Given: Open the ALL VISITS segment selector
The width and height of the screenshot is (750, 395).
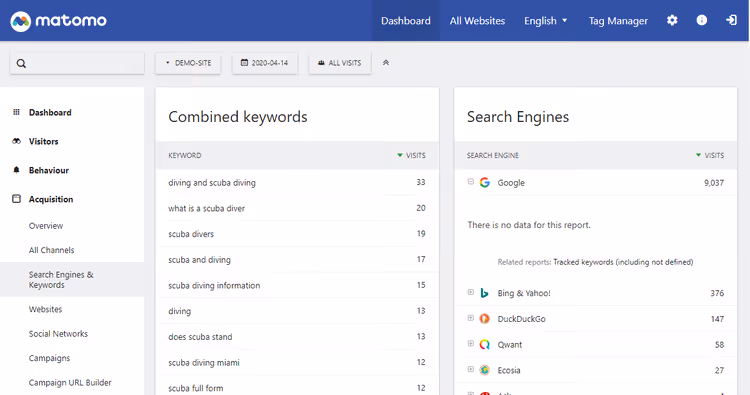Looking at the screenshot, I should [340, 63].
